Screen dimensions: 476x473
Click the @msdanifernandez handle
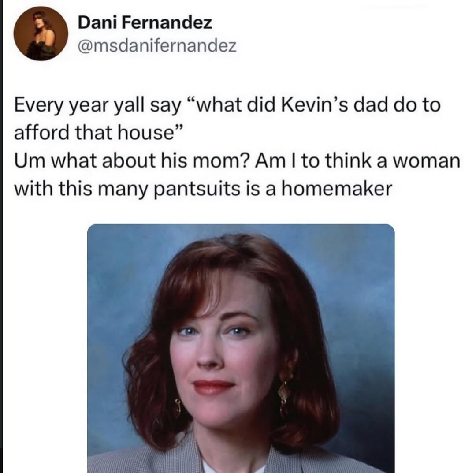pyautogui.click(x=157, y=45)
